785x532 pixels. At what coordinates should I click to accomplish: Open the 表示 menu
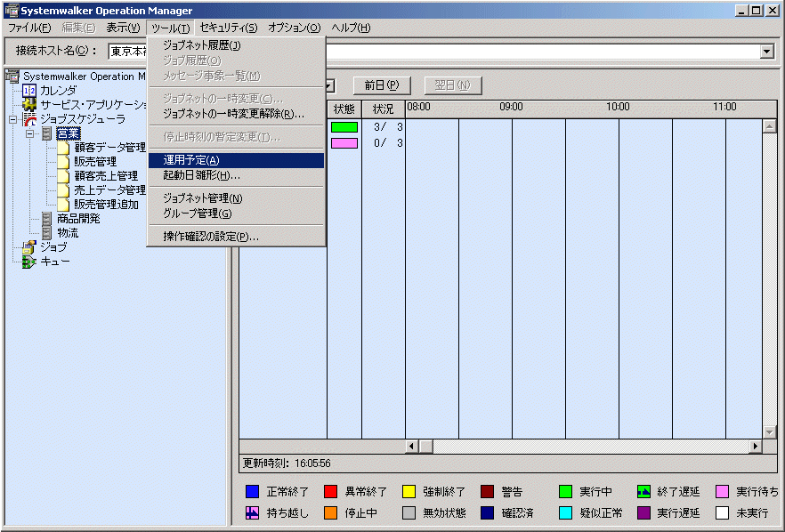point(123,28)
